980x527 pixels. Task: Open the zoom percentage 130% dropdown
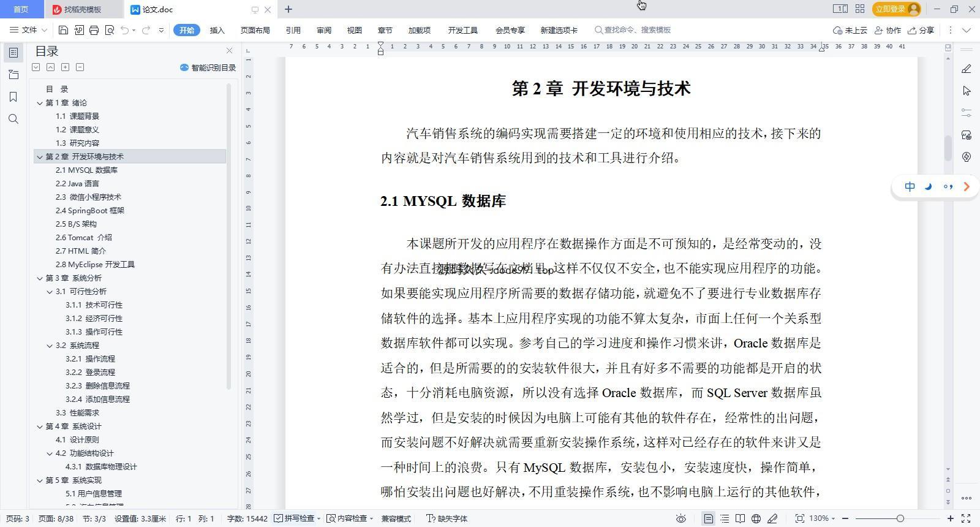click(822, 518)
